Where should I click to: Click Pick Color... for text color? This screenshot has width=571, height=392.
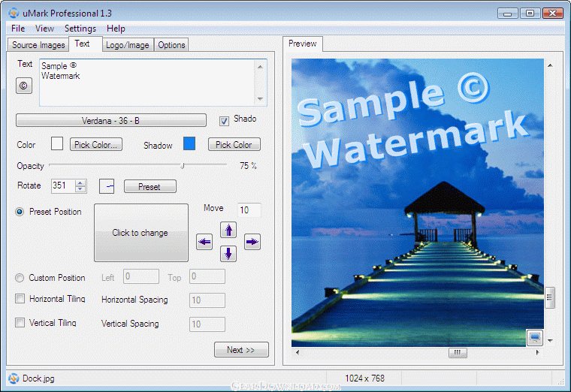(x=95, y=144)
